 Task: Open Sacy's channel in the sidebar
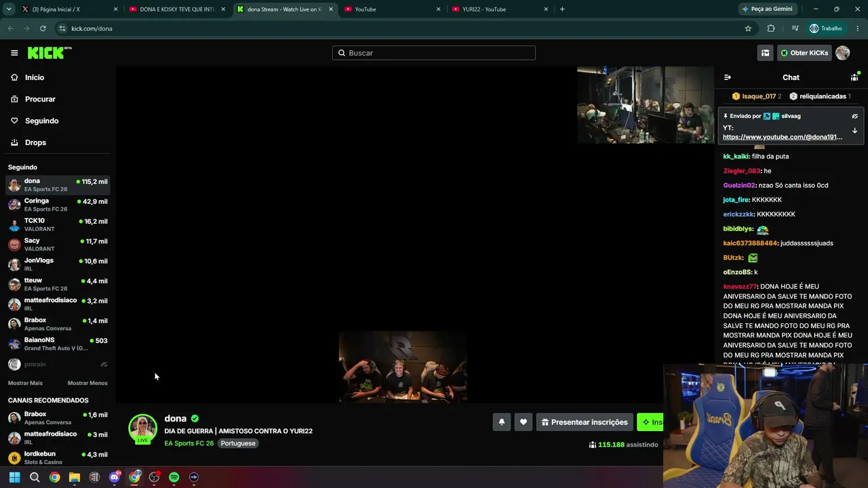pos(58,245)
